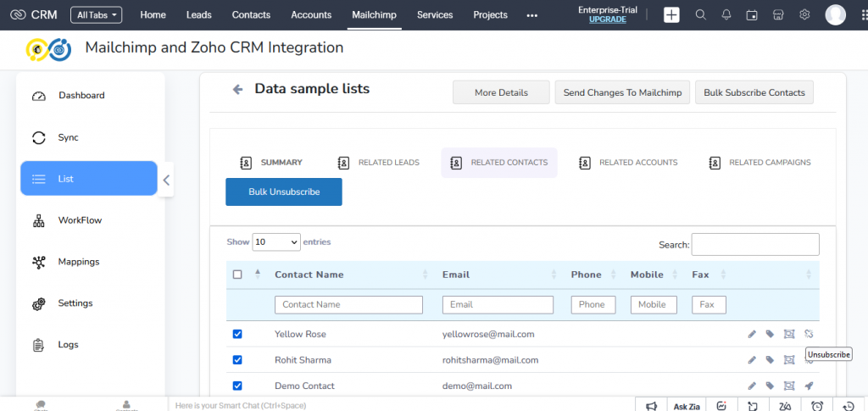Click the edit pencil icon for Yellow Rose
868x411 pixels.
point(752,334)
